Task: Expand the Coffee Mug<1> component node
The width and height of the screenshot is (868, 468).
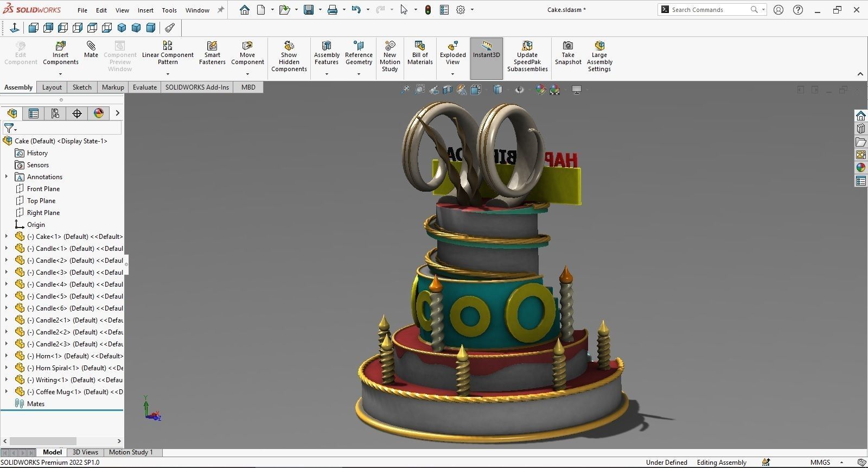Action: (x=7, y=392)
